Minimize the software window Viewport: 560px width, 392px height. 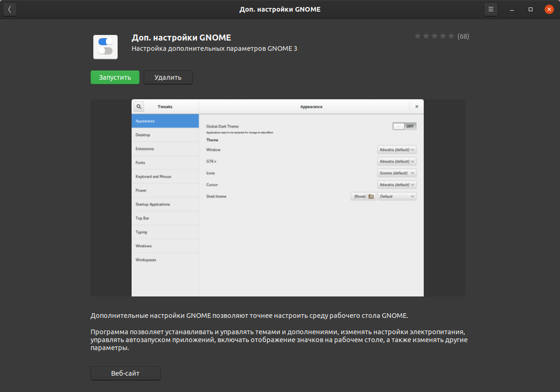point(512,9)
